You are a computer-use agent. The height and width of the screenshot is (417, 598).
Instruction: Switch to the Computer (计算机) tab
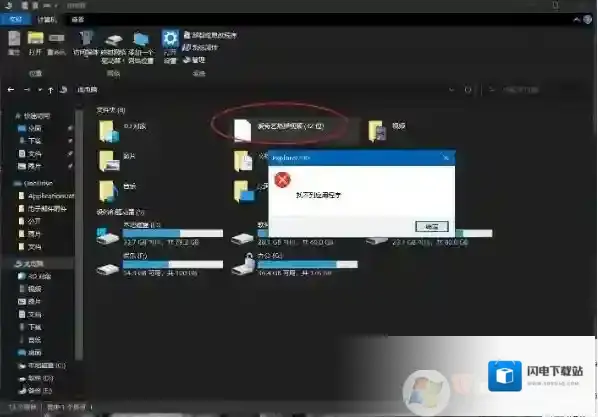pyautogui.click(x=47, y=19)
